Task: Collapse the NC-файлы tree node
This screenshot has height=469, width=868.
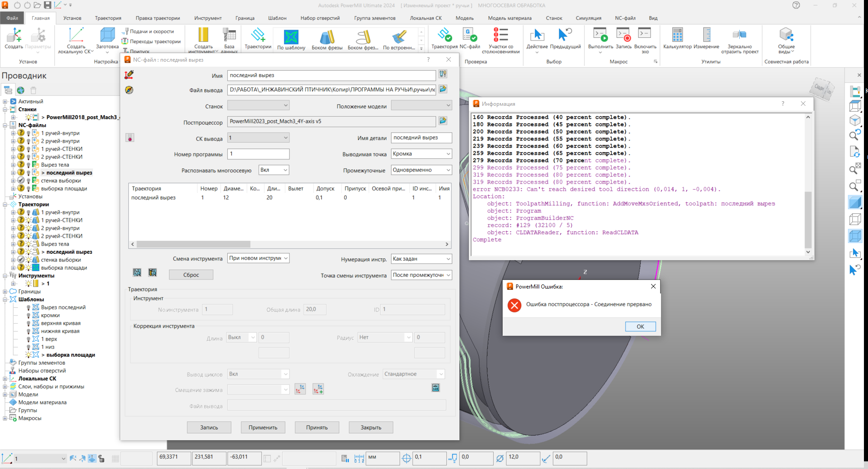Action: coord(5,126)
